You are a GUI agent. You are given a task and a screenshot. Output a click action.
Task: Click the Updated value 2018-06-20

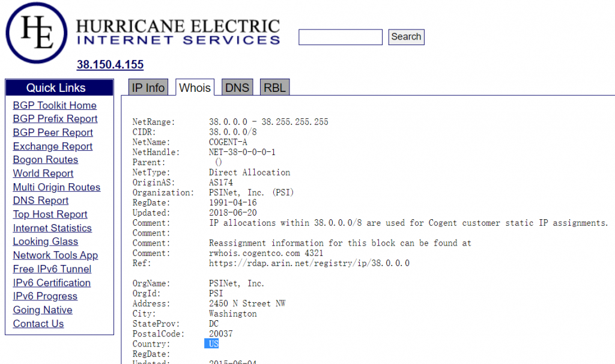click(232, 213)
